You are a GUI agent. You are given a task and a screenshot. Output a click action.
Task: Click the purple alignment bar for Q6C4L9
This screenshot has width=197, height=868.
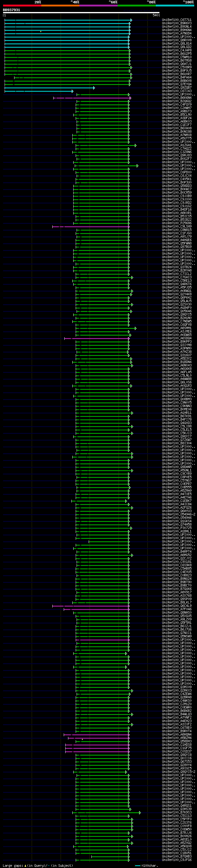click(91, 606)
